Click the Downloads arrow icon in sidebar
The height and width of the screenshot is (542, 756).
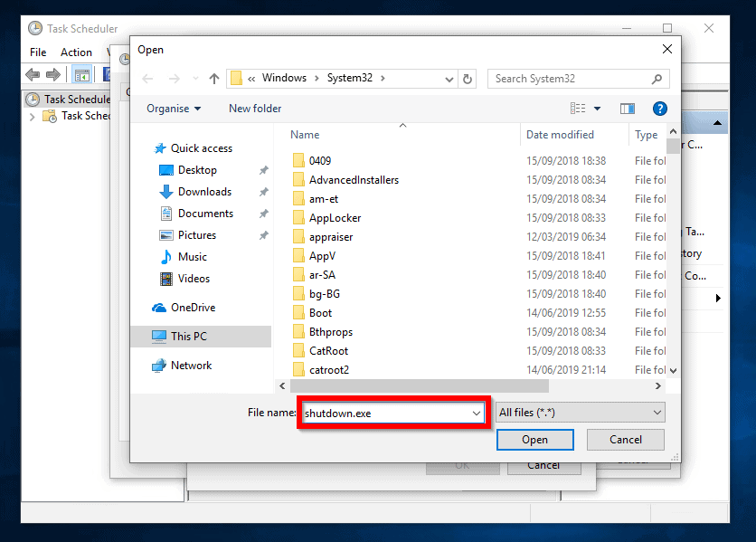pos(166,192)
